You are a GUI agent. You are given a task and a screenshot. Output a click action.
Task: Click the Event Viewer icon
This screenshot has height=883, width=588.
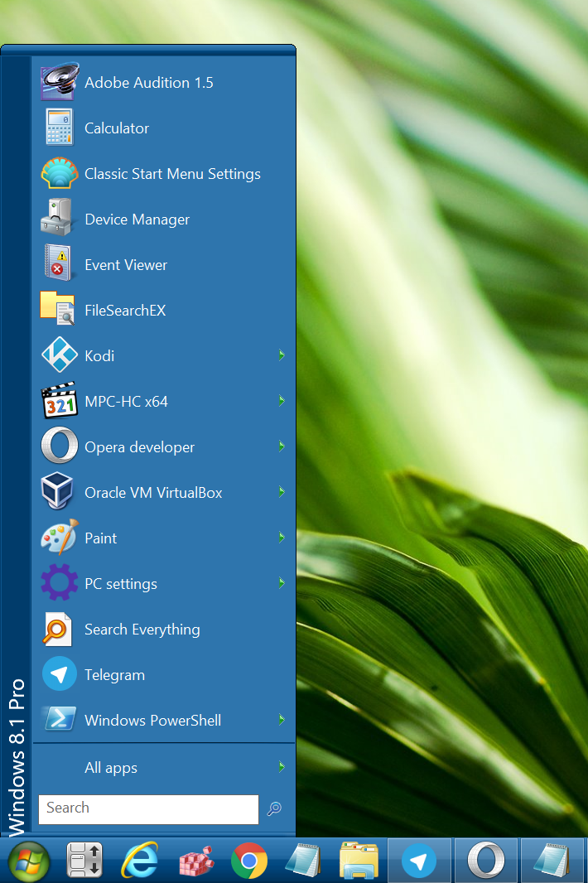tap(58, 263)
